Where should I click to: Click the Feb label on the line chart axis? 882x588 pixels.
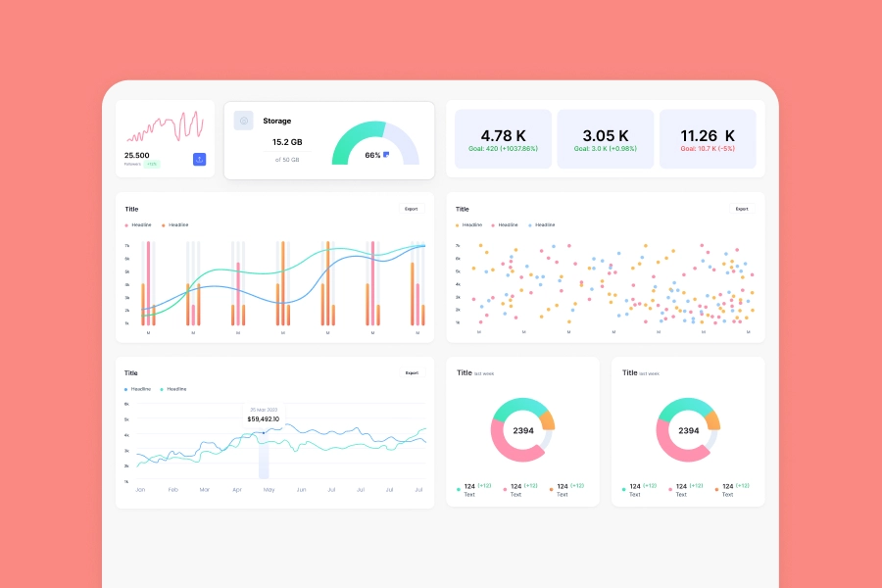pyautogui.click(x=172, y=490)
